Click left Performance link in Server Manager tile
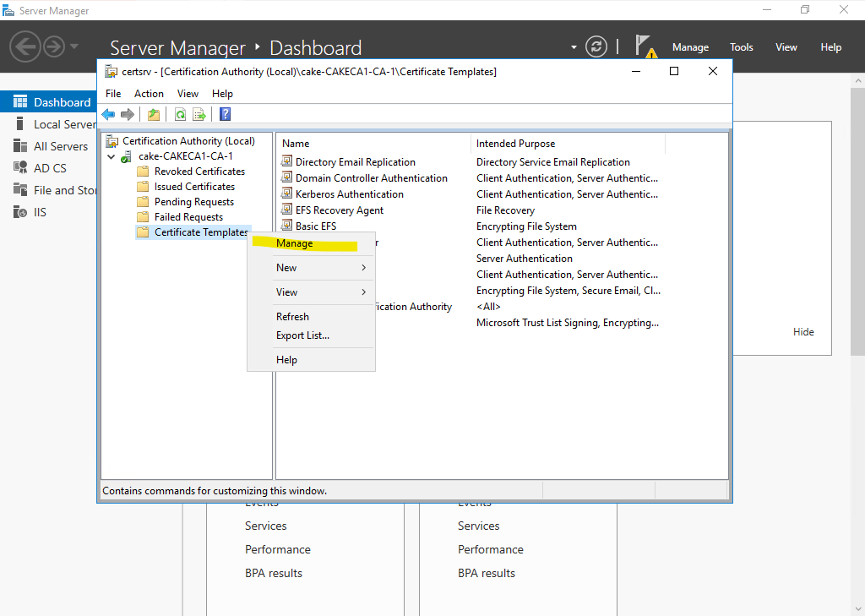Viewport: 865px width, 616px height. click(277, 550)
